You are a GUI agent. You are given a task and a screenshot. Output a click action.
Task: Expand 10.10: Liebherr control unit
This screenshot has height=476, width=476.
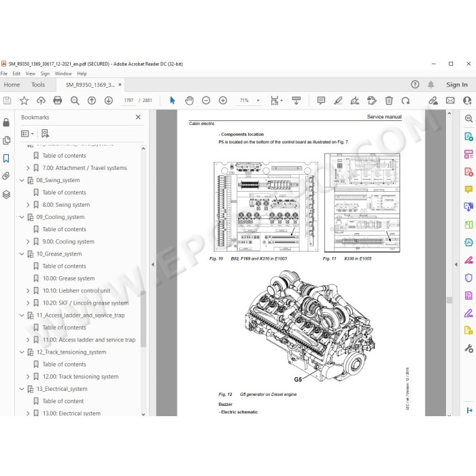pyautogui.click(x=28, y=291)
